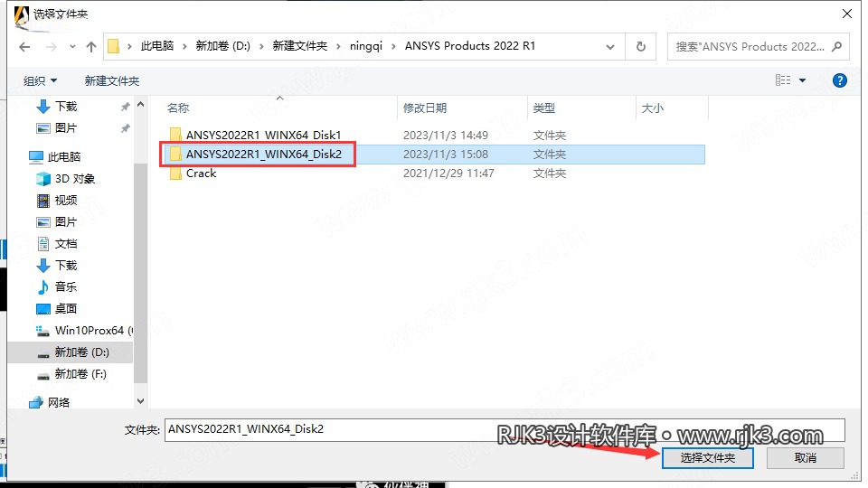Viewport: 868px width, 488px height.
Task: Click the search magnifier icon
Action: [836, 46]
